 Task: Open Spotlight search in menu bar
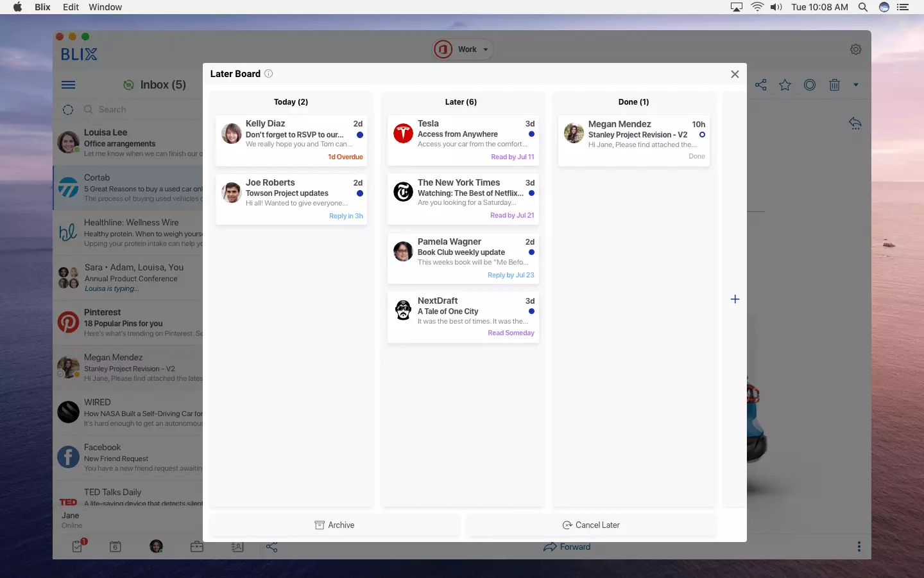point(863,7)
